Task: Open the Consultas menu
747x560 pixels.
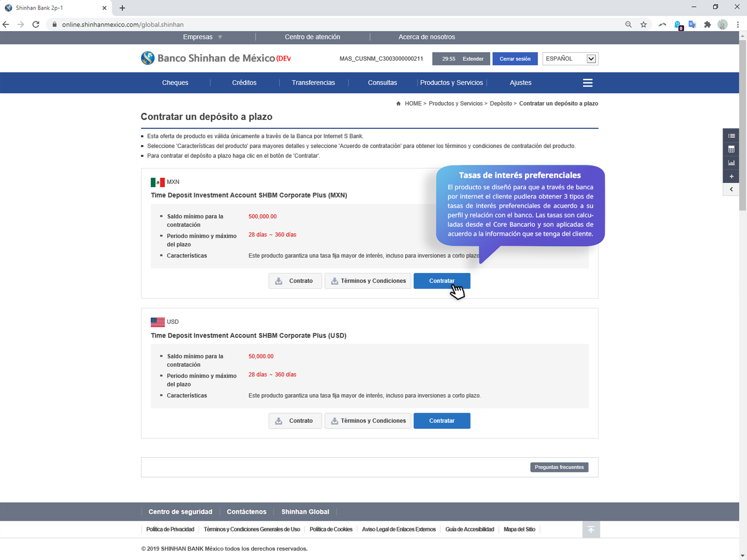Action: (382, 83)
